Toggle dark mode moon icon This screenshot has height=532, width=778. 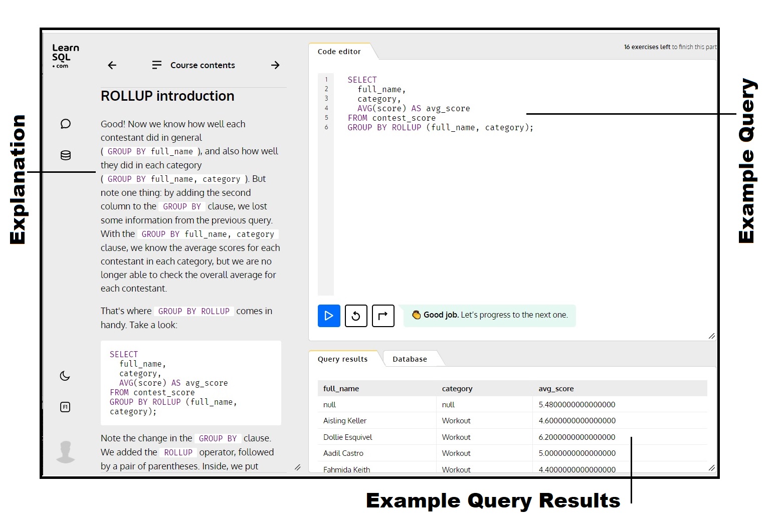coord(65,376)
